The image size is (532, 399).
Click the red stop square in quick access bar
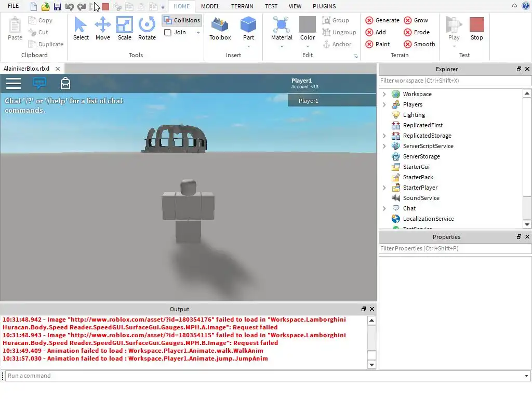(105, 6)
